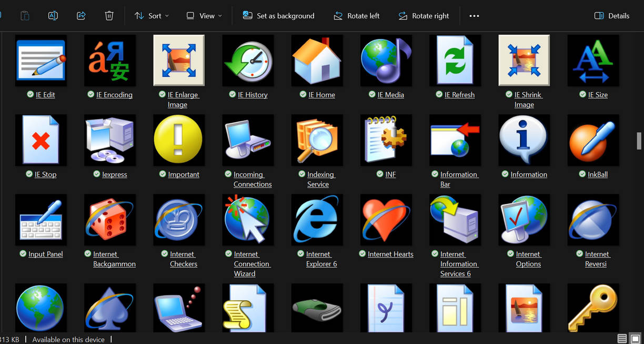Click the paste icon in the toolbar
This screenshot has width=644, height=344.
24,16
